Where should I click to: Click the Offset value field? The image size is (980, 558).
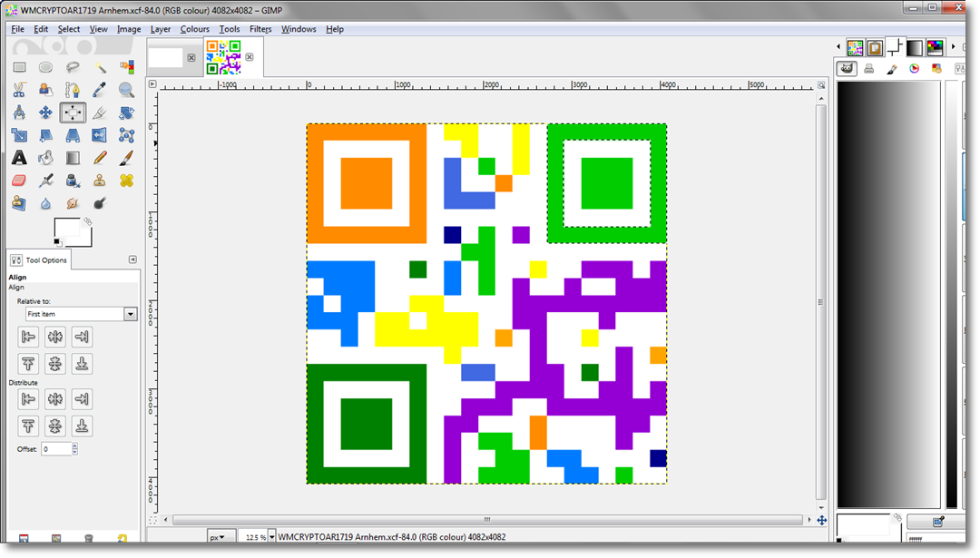point(56,448)
